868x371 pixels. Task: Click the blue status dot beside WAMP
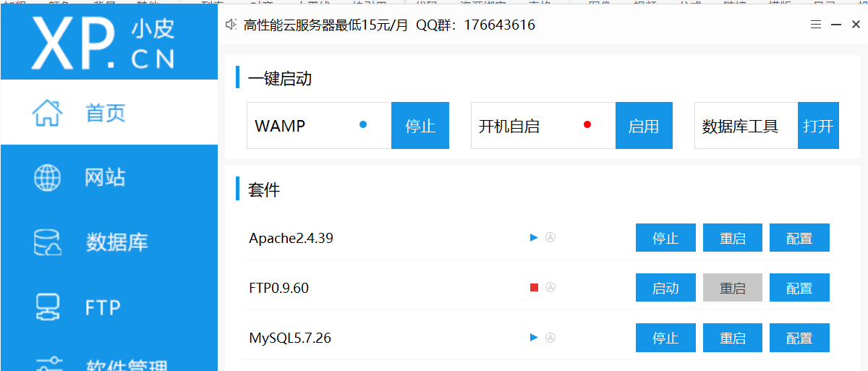click(363, 124)
